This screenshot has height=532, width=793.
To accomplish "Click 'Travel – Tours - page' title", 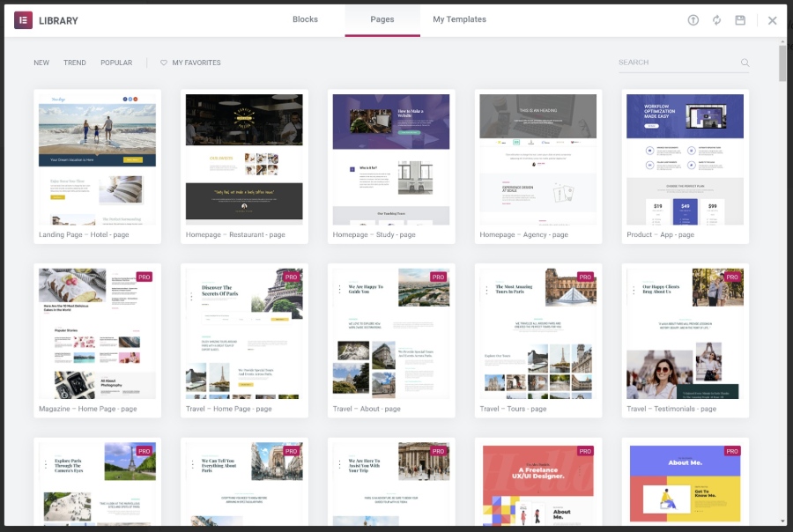I will [x=514, y=409].
